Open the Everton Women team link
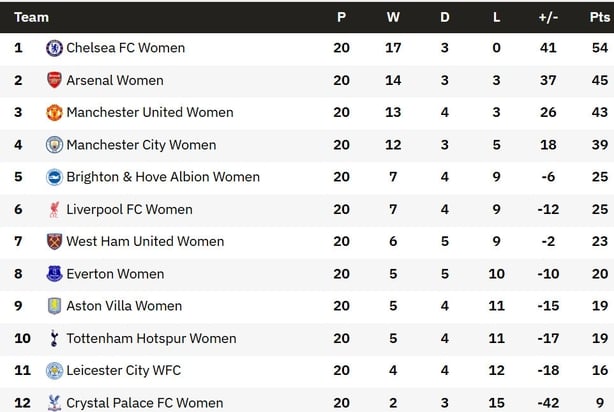 [115, 274]
